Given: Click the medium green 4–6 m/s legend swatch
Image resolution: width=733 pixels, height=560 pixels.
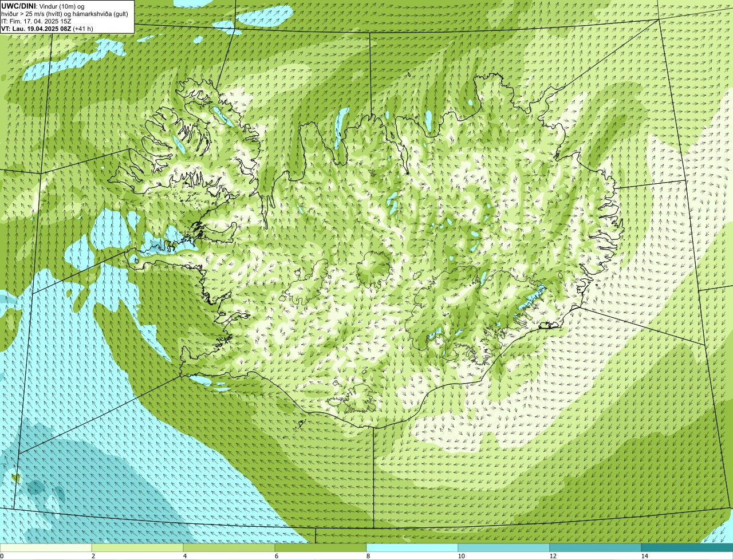Looking at the screenshot, I should pyautogui.click(x=229, y=547).
